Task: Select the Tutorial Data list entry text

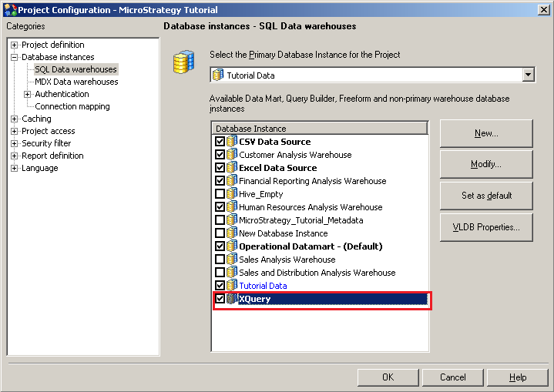Action: coord(263,286)
